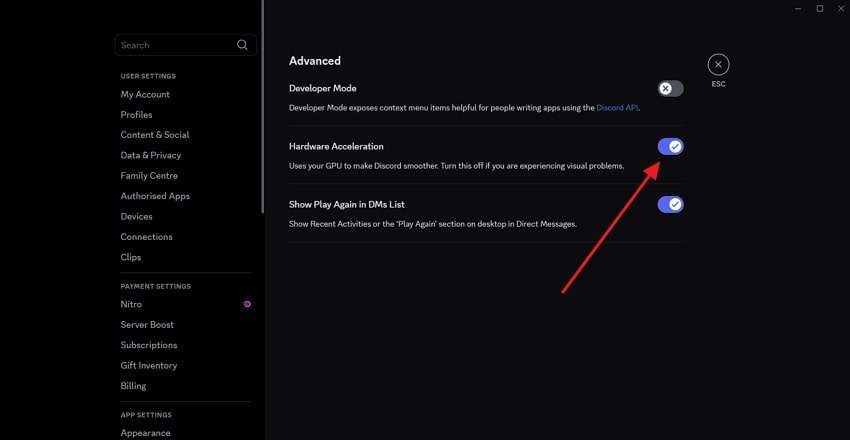Click the USER SETTINGS section header
This screenshot has width=850, height=440.
click(x=148, y=76)
